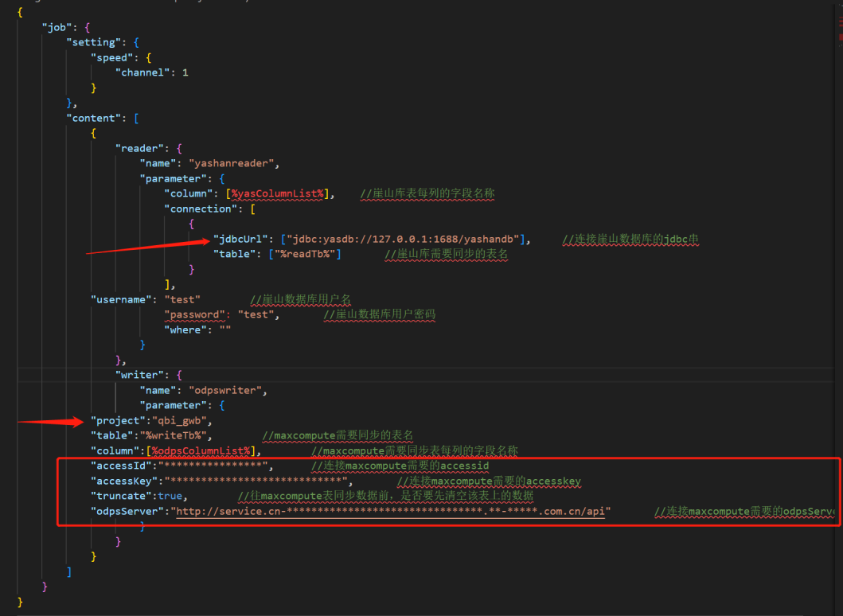Viewport: 843px width, 616px height.
Task: Click the comment about clearing table data before sync
Action: (385, 496)
